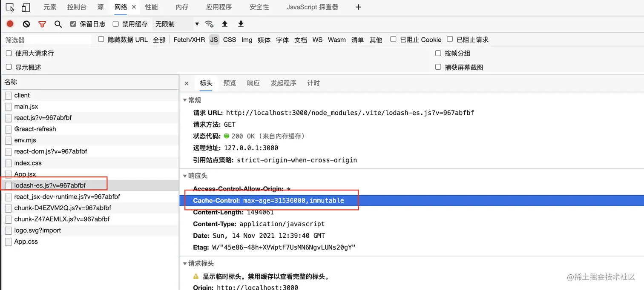Enable 使用大请求行 option
This screenshot has height=290, width=644.
(9, 53)
